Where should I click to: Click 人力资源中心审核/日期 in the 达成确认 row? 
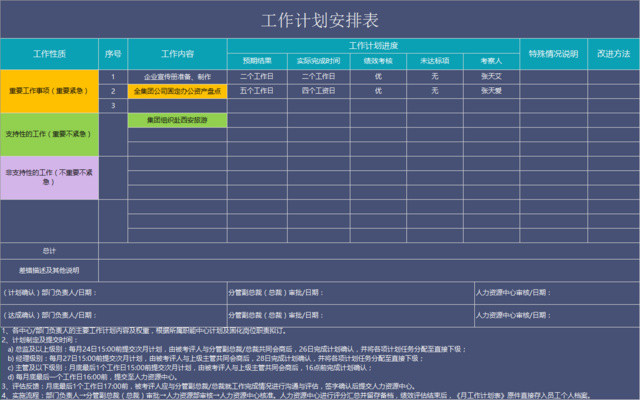click(557, 315)
